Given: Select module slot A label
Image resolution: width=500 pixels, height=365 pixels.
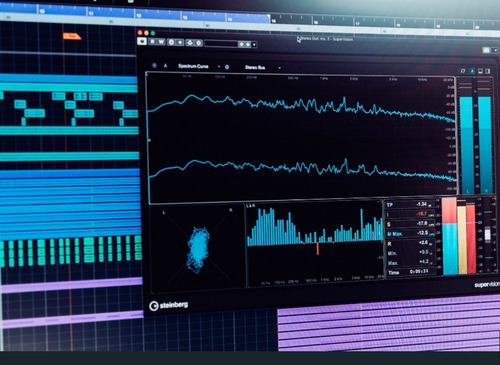Looking at the screenshot, I should [165, 66].
